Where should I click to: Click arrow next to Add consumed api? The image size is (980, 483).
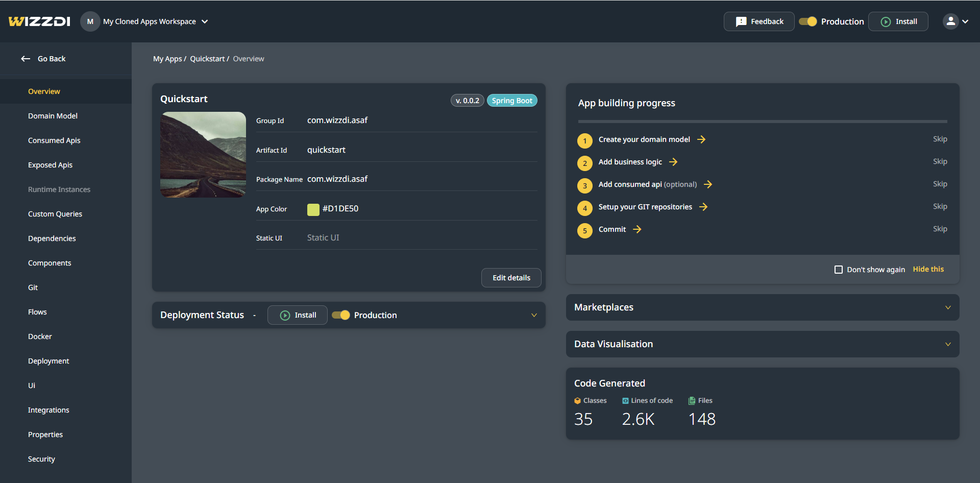[708, 184]
